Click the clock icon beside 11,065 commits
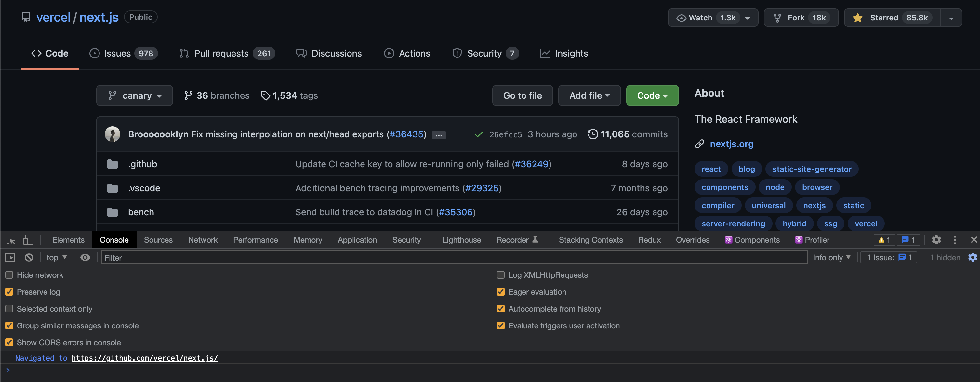Image resolution: width=980 pixels, height=382 pixels. click(592, 134)
